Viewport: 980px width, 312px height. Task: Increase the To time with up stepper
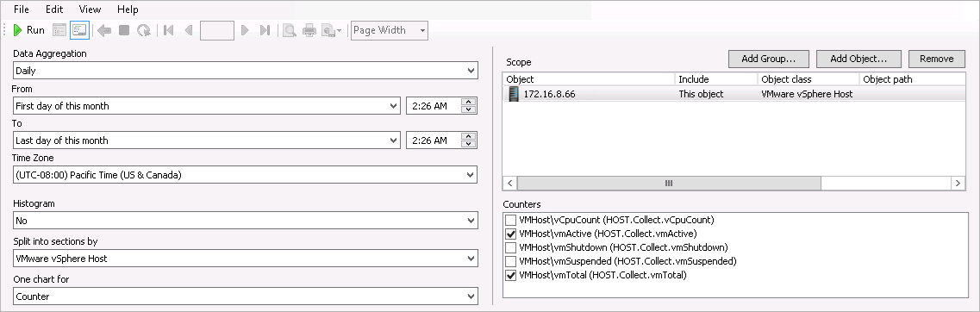[x=469, y=137]
